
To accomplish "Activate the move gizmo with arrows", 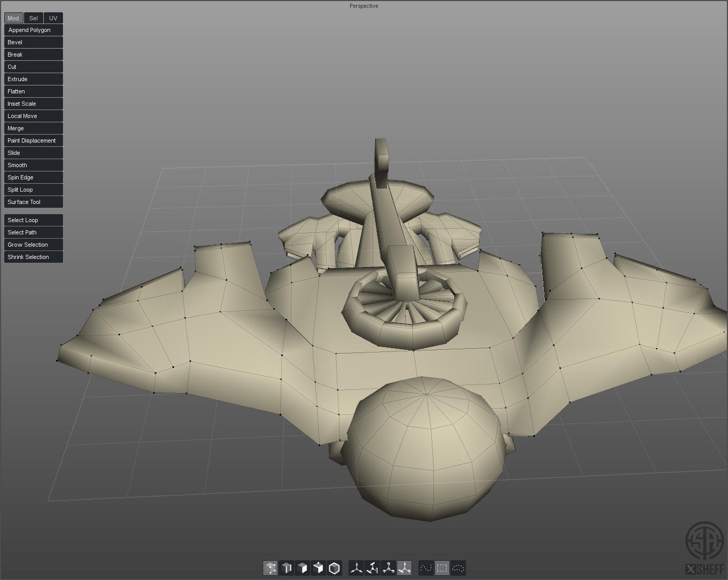I will pyautogui.click(x=357, y=568).
